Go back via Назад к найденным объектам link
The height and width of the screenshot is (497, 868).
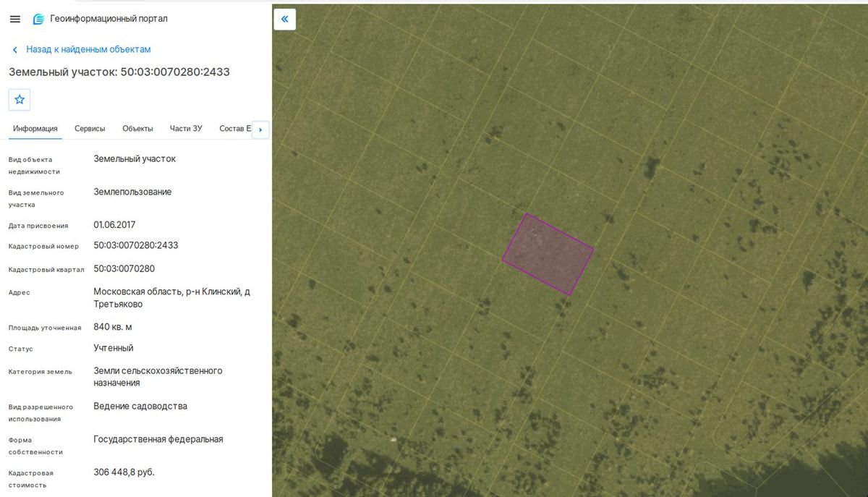point(88,49)
